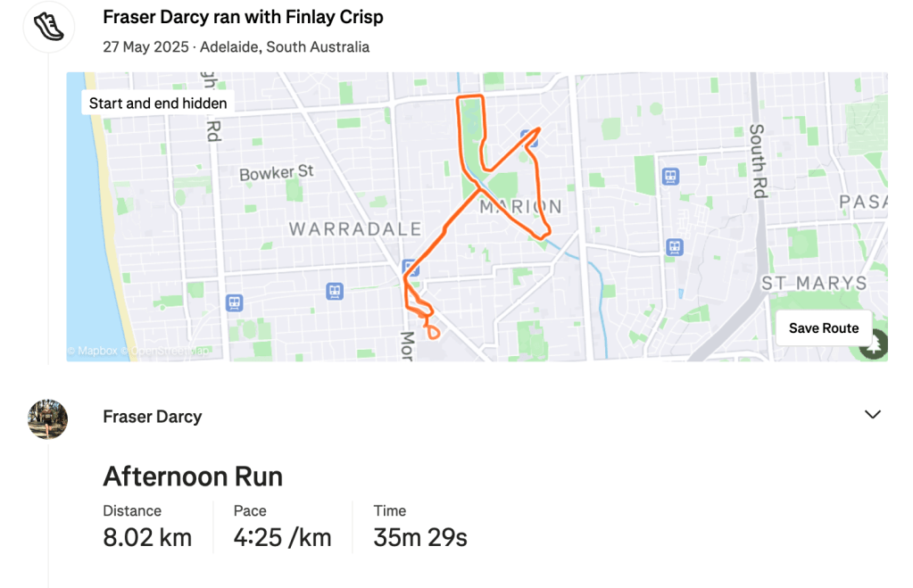Screen dimensions: 913x588
Task: Click the tree icon beside Save Route
Action: click(872, 344)
